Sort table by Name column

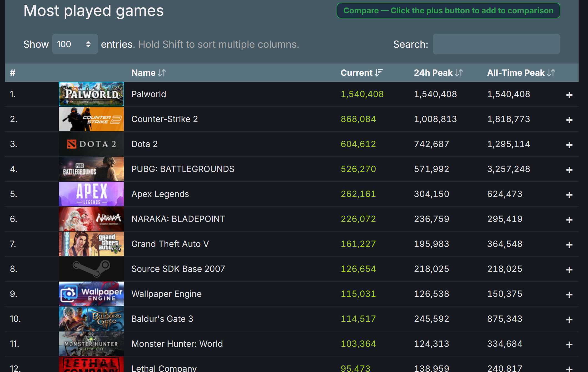148,73
